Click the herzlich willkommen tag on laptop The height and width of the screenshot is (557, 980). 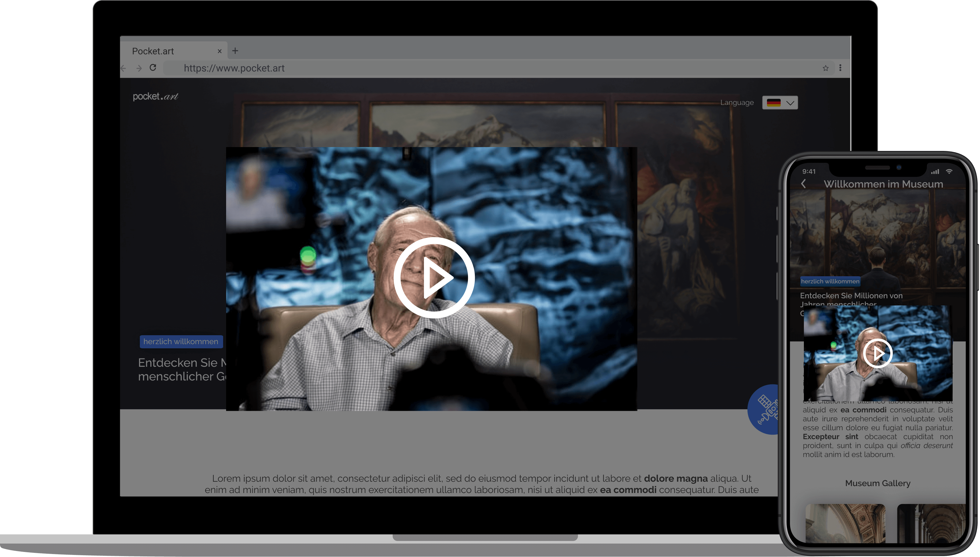(181, 342)
